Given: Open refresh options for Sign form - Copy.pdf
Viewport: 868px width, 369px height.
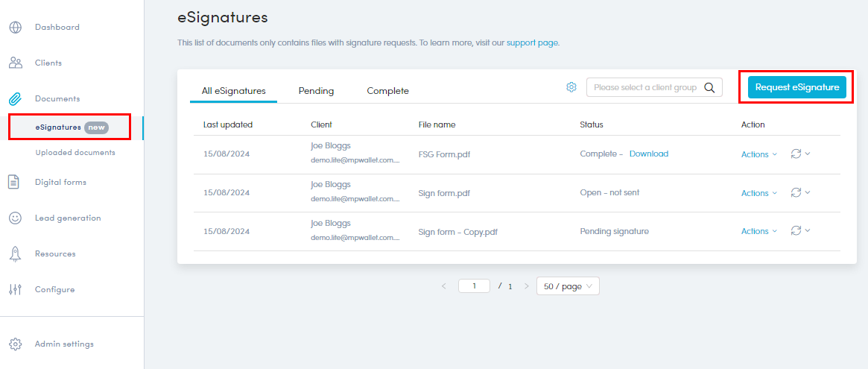Looking at the screenshot, I should tap(800, 231).
